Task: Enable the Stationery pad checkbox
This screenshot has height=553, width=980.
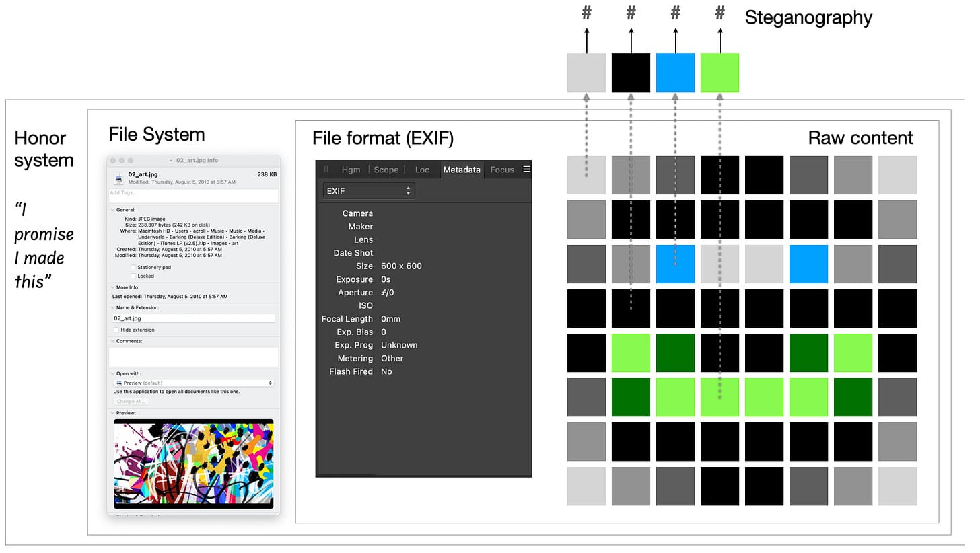Action: tap(133, 268)
